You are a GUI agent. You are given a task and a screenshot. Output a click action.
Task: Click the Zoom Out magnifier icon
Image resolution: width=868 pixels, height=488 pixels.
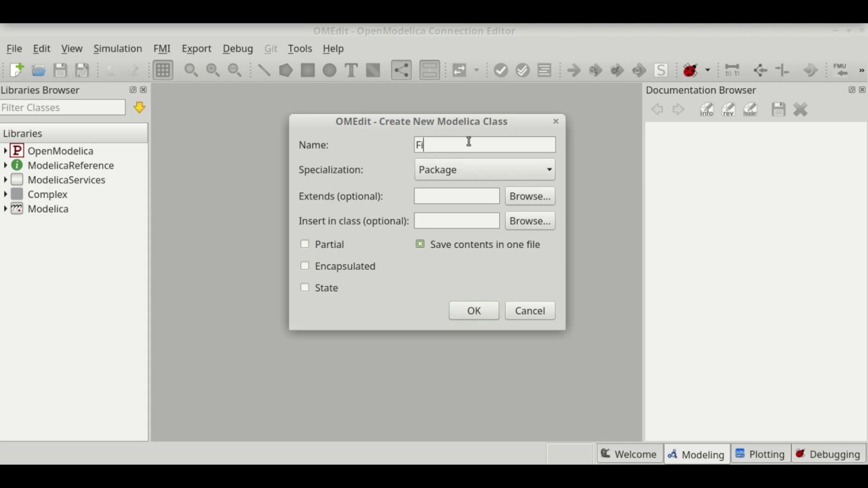point(235,70)
